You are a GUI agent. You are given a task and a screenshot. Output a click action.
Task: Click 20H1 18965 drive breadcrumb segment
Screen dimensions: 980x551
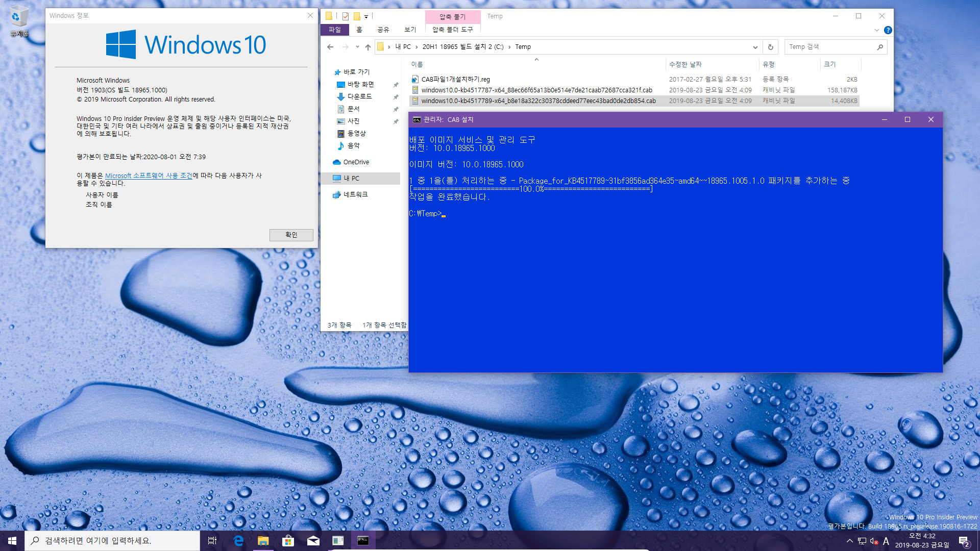463,47
